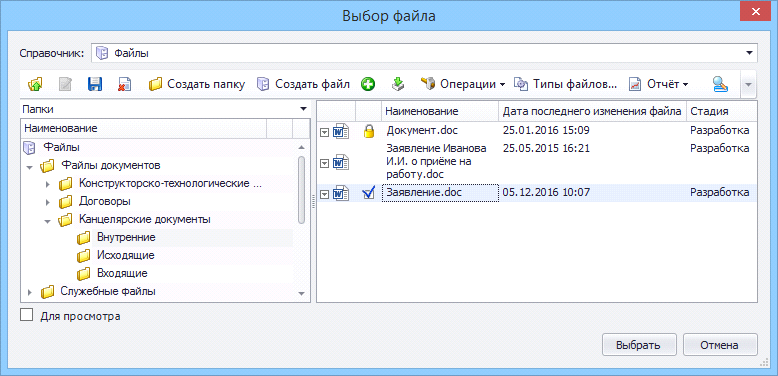Click the Выбрать button
This screenshot has width=778, height=376.
pyautogui.click(x=639, y=345)
